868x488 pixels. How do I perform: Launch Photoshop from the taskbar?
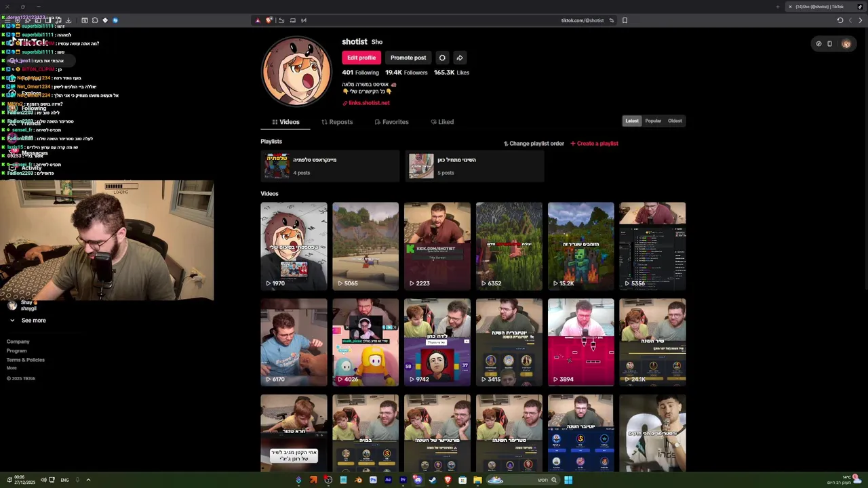tap(373, 480)
